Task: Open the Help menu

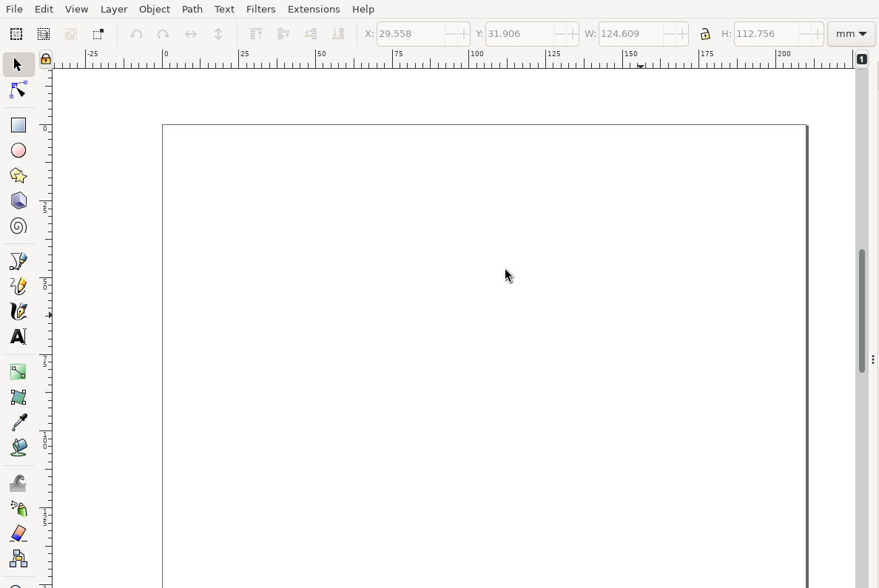Action: point(363,9)
